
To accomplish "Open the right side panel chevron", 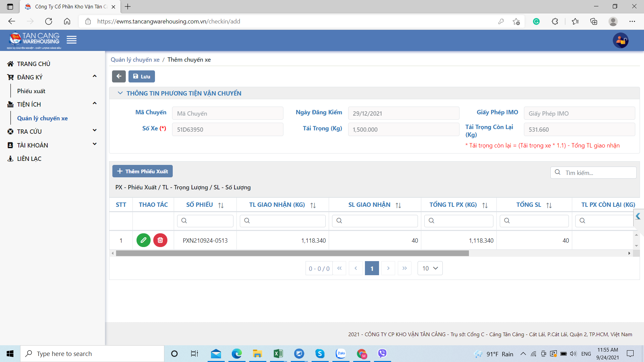I will [638, 217].
